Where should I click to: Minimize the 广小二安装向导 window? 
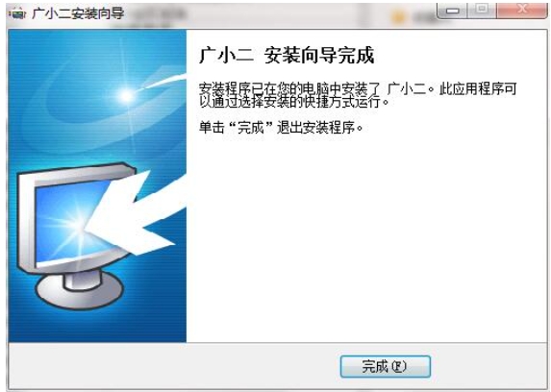(x=452, y=11)
